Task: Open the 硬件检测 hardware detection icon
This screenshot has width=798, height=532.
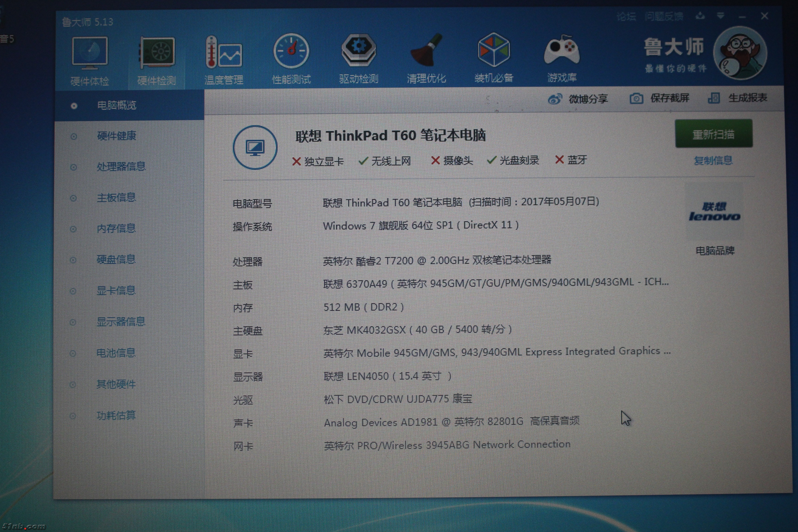Action: click(157, 53)
